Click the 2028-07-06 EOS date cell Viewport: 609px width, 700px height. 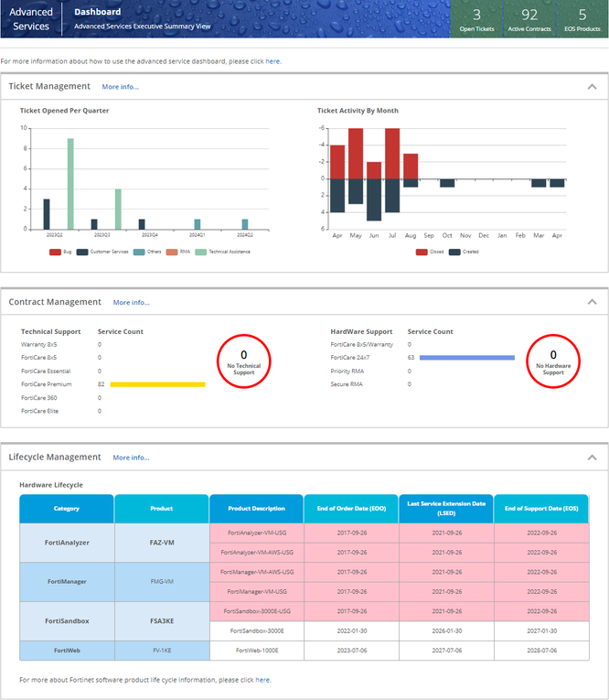(541, 651)
